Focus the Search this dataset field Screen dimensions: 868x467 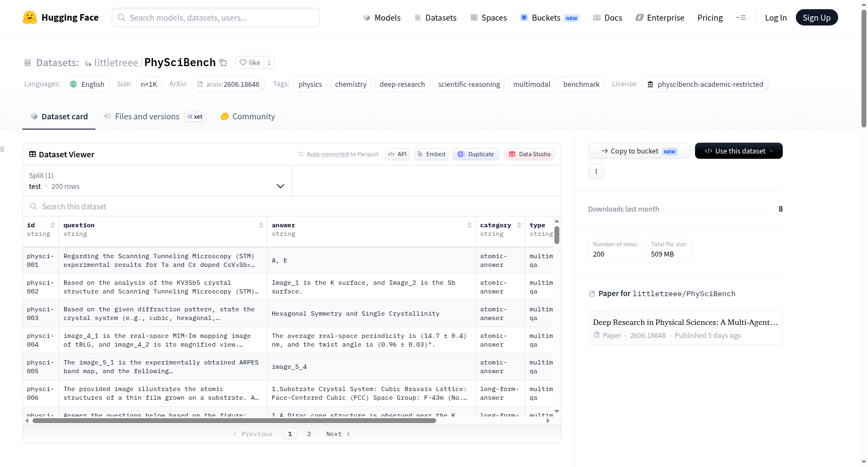(x=292, y=207)
